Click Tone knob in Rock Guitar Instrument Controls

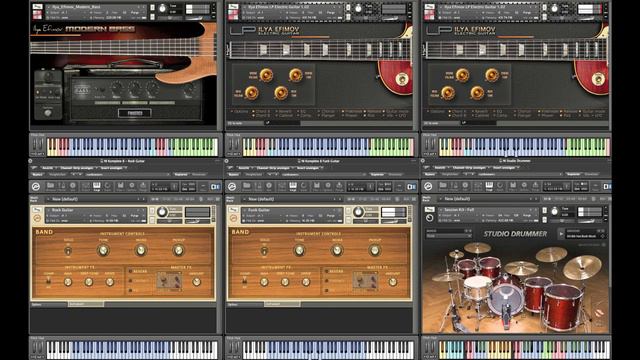(x=103, y=250)
